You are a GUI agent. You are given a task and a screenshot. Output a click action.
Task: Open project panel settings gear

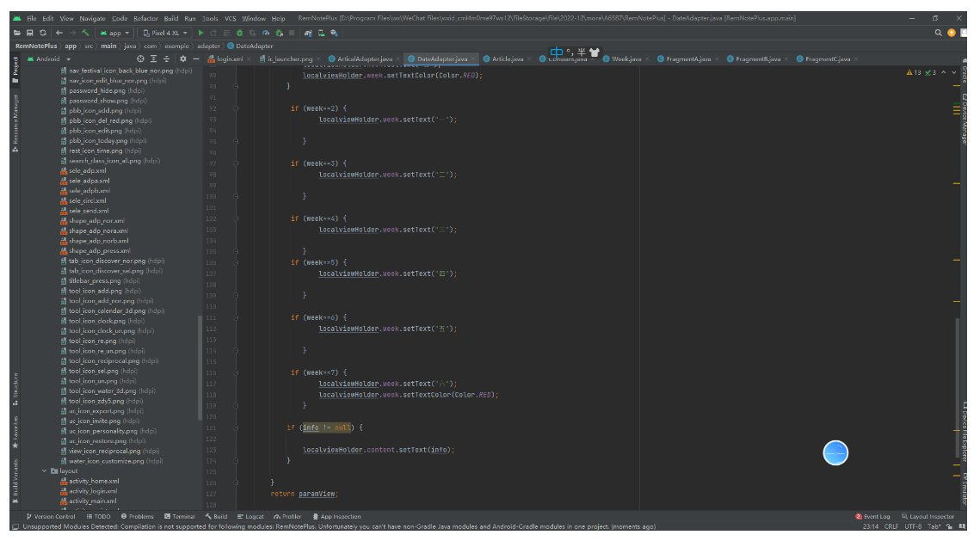tap(182, 58)
